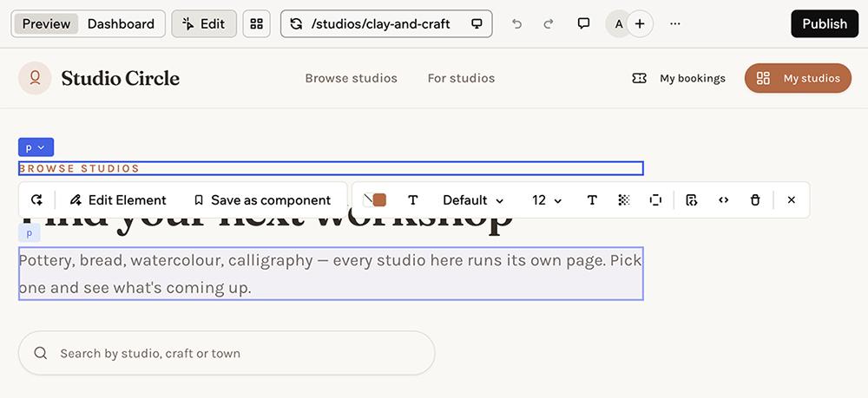Screen dimensions: 868x398
Task: Open the comments icon
Action: (x=583, y=23)
